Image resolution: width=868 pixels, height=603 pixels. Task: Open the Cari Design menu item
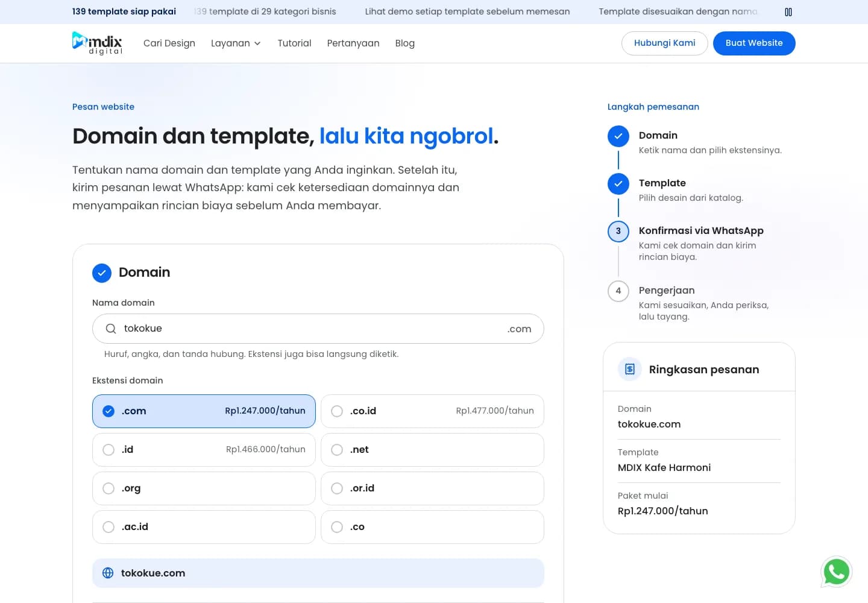(x=169, y=43)
